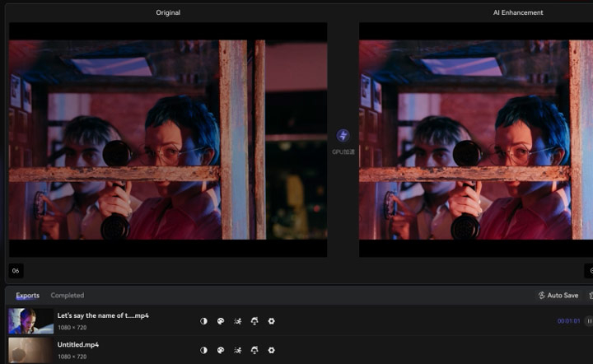The width and height of the screenshot is (593, 364).
Task: Click color palette icon for Let's say row
Action: [221, 321]
